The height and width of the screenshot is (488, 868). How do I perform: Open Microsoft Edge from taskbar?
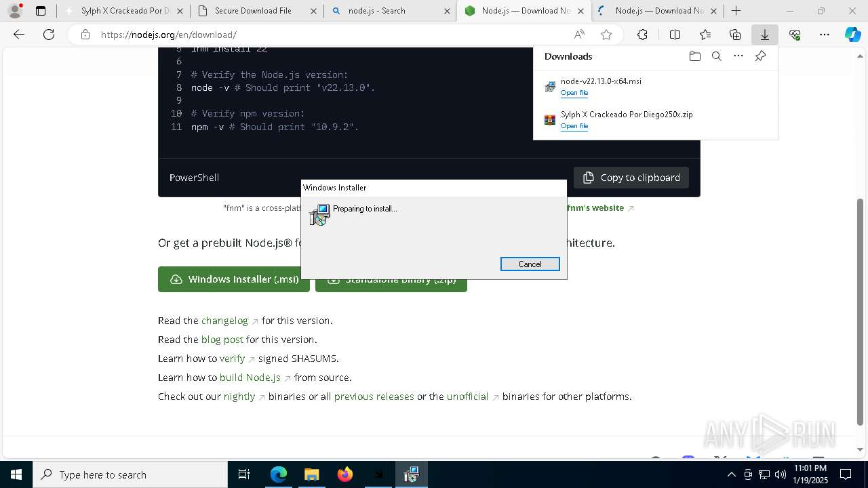click(x=279, y=474)
